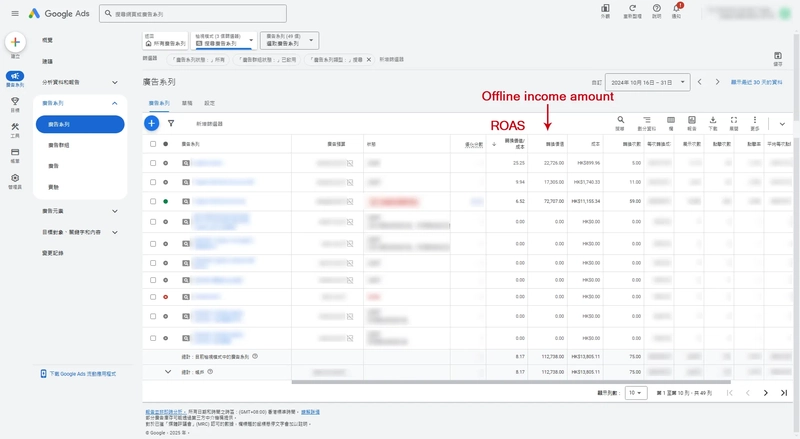The image size is (800, 439).
Task: Click the status dot of 25.25 row
Action: click(165, 163)
